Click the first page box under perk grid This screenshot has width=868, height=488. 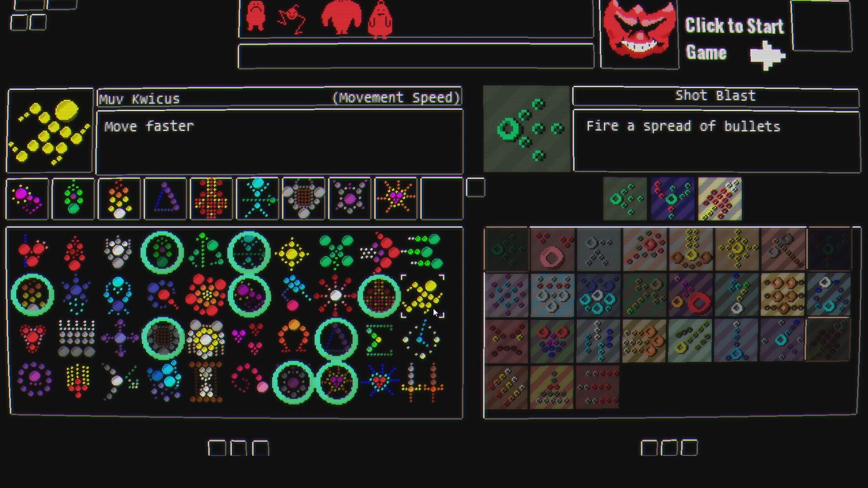(217, 448)
